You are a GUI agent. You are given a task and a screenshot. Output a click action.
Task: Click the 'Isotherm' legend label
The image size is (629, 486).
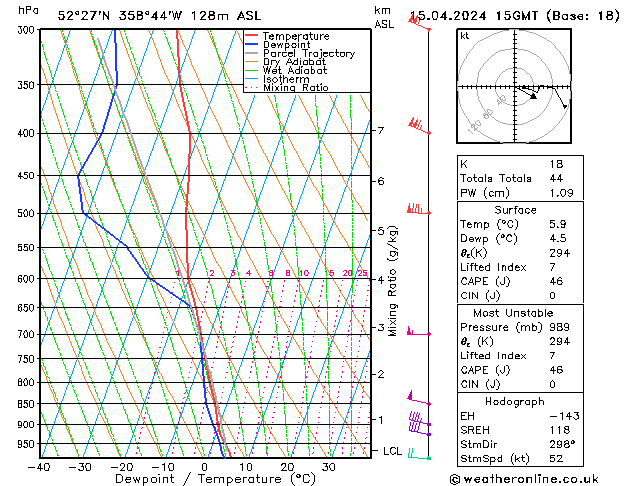point(286,79)
